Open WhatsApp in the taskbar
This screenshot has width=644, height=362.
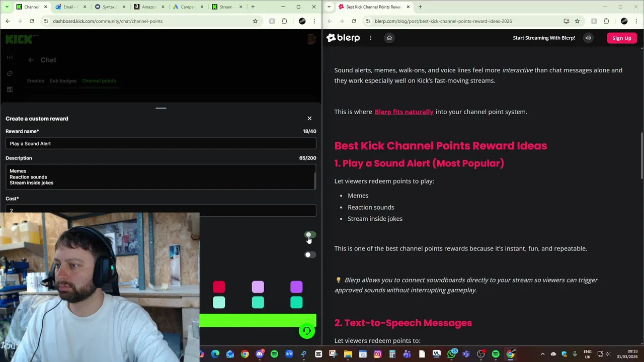[451, 354]
